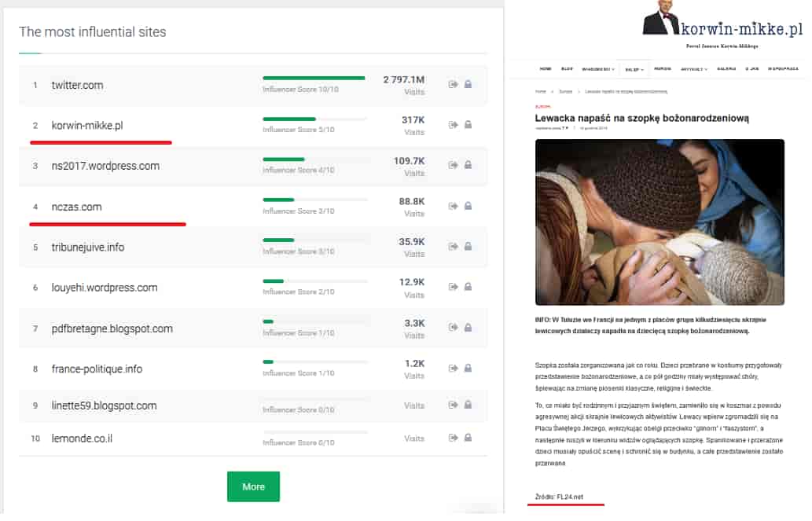Open the france-politique.info entry
The height and width of the screenshot is (521, 812).
coord(97,369)
